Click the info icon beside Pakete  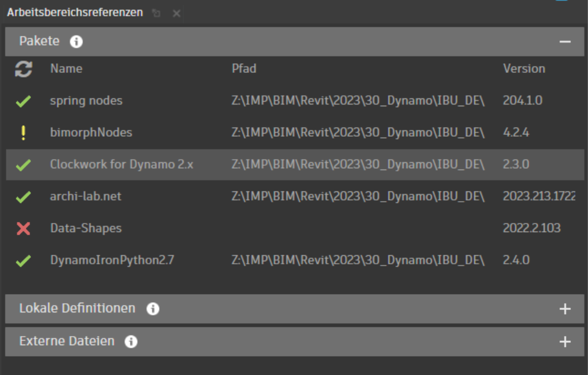tap(76, 42)
